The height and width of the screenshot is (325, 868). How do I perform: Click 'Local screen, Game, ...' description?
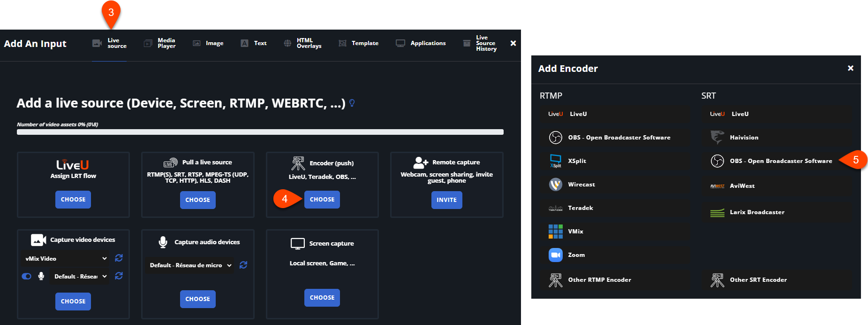[x=322, y=263]
